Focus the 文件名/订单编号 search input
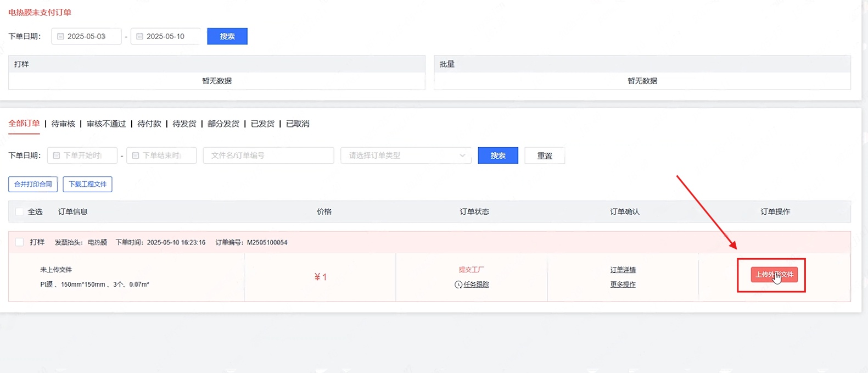Screen dimensions: 868x373 [x=268, y=155]
